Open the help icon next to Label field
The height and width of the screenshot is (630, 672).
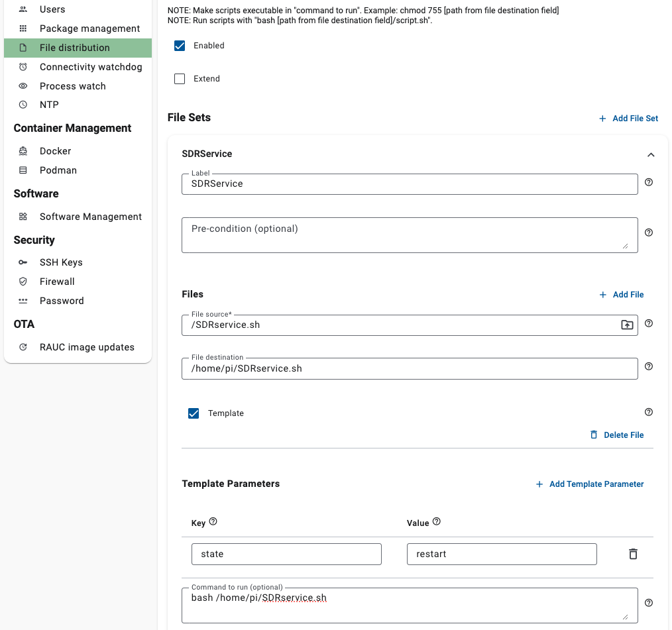(648, 182)
